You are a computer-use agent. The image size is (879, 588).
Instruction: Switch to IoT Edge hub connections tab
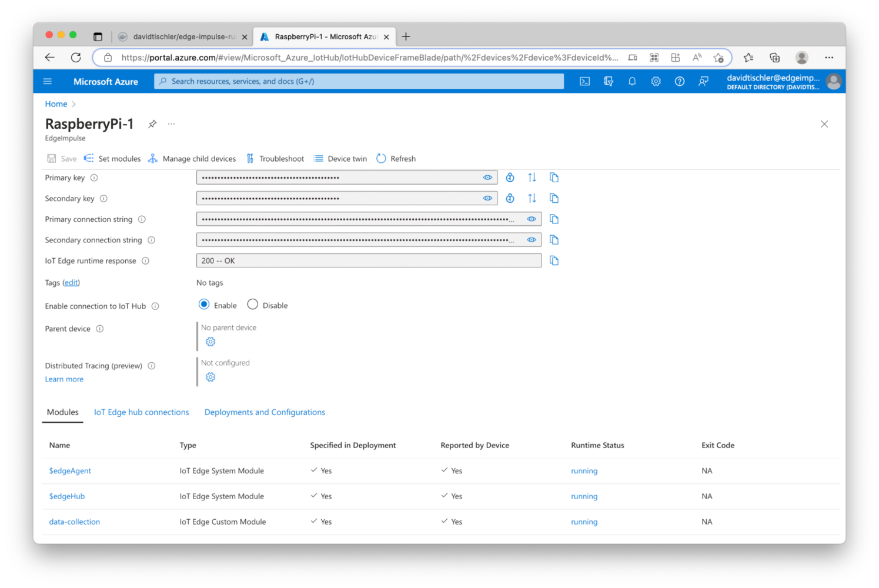pos(142,412)
